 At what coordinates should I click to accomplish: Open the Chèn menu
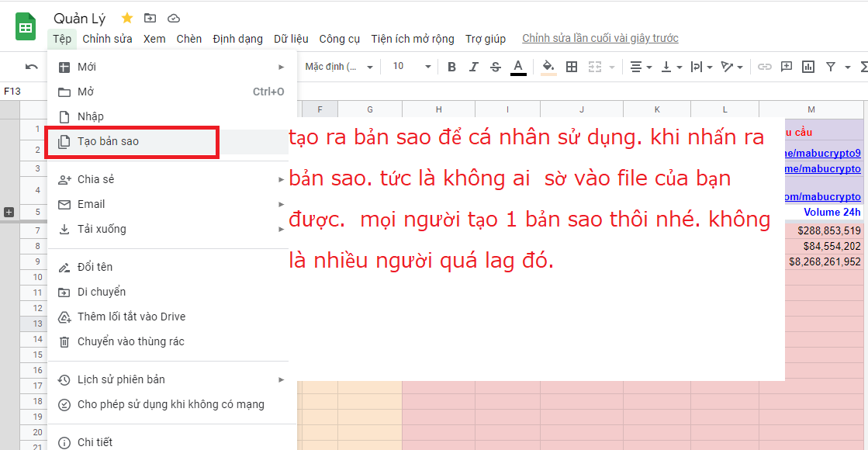188,39
